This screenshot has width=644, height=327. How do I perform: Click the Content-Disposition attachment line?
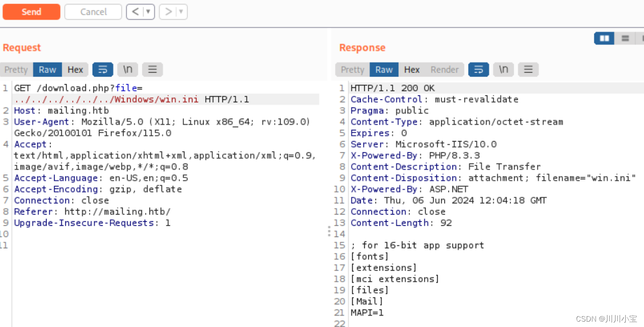pyautogui.click(x=493, y=178)
